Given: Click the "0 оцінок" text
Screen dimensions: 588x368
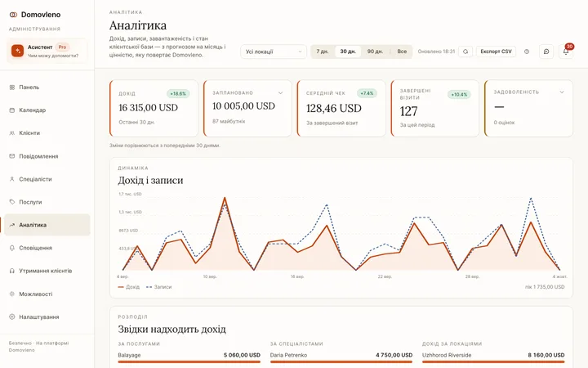Looking at the screenshot, I should [504, 123].
